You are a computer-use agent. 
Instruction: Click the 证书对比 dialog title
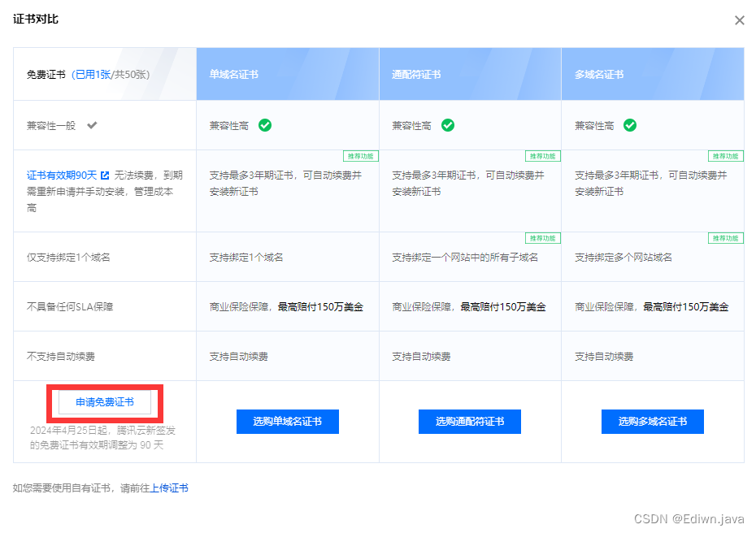click(36, 19)
